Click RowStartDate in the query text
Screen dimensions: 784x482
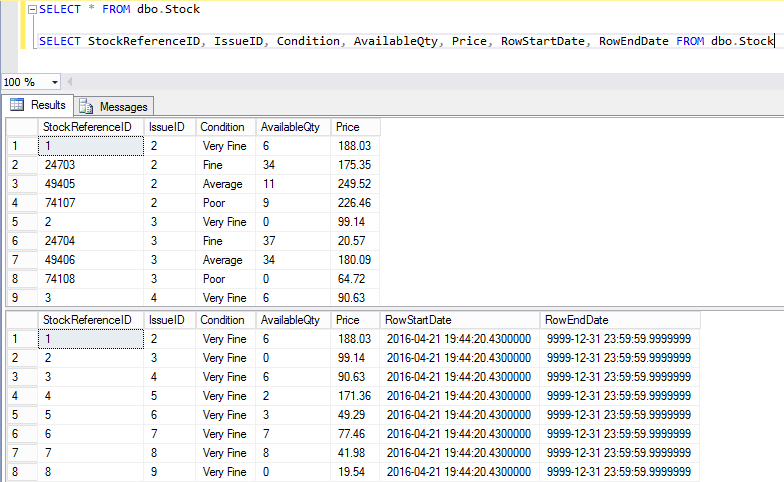(542, 41)
